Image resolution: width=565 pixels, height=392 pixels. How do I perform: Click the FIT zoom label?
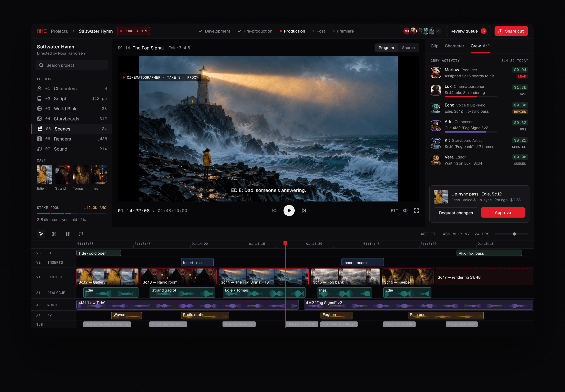pyautogui.click(x=394, y=211)
